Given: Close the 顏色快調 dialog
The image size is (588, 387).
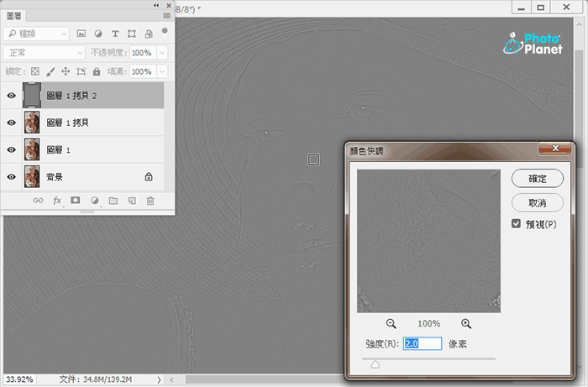Looking at the screenshot, I should coord(555,149).
